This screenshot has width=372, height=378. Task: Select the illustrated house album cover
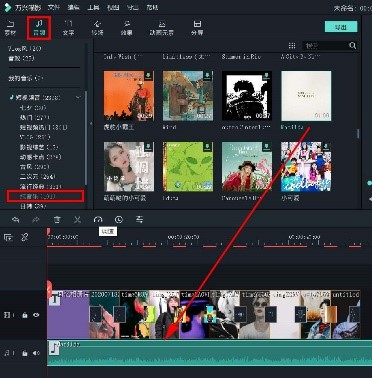(x=188, y=96)
